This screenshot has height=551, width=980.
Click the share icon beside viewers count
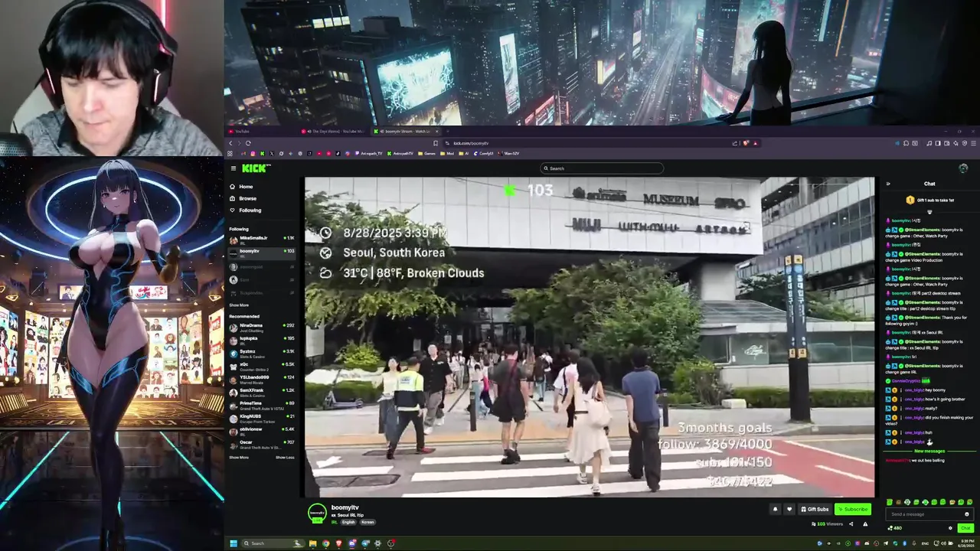point(851,524)
